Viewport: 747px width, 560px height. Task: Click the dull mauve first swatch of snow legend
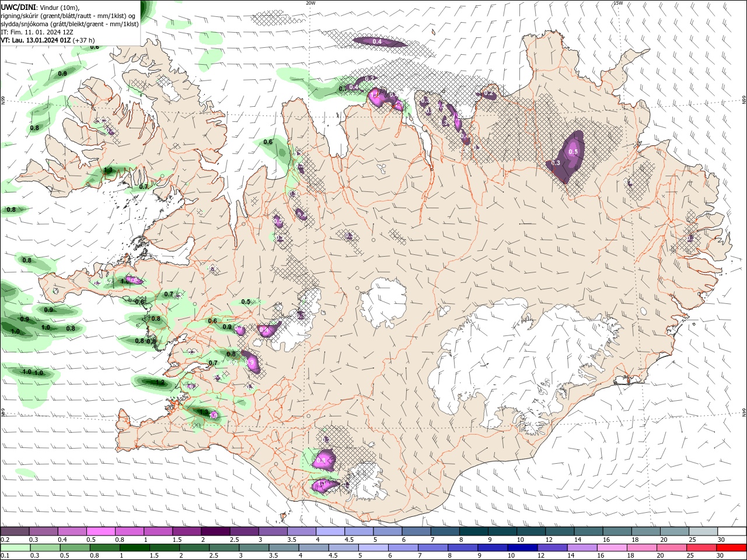15,531
